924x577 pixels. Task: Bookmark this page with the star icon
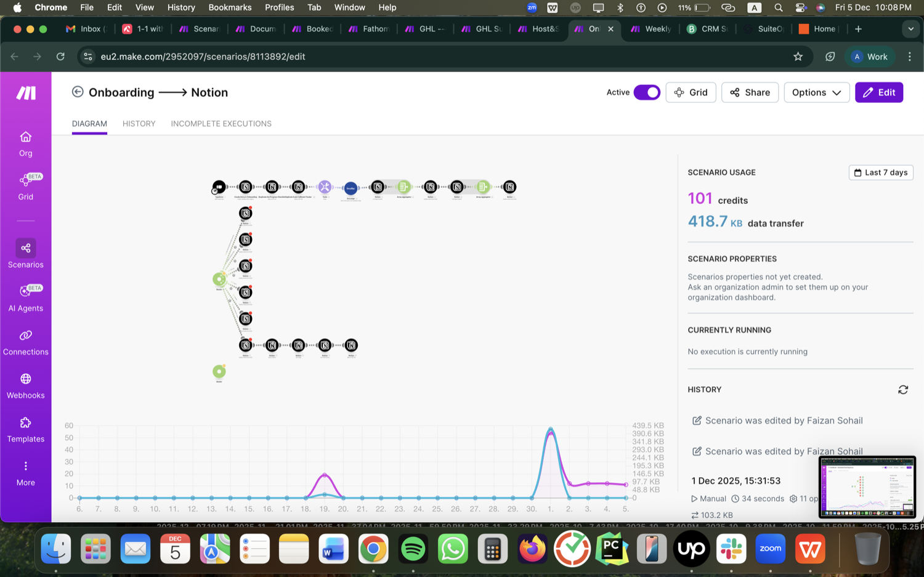pos(798,57)
